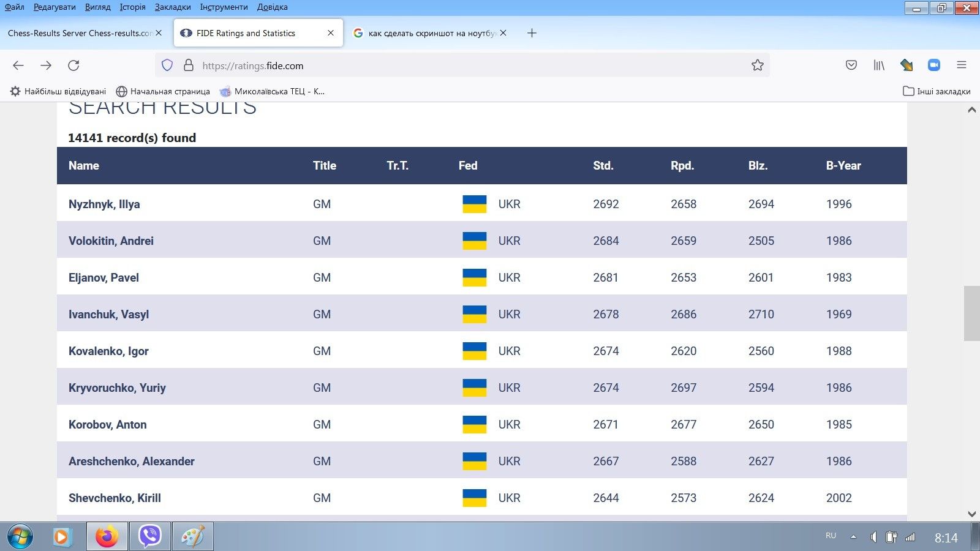The image size is (980, 551).
Task: Open Ivanchuk, Vasyl player profile
Action: [x=108, y=315]
